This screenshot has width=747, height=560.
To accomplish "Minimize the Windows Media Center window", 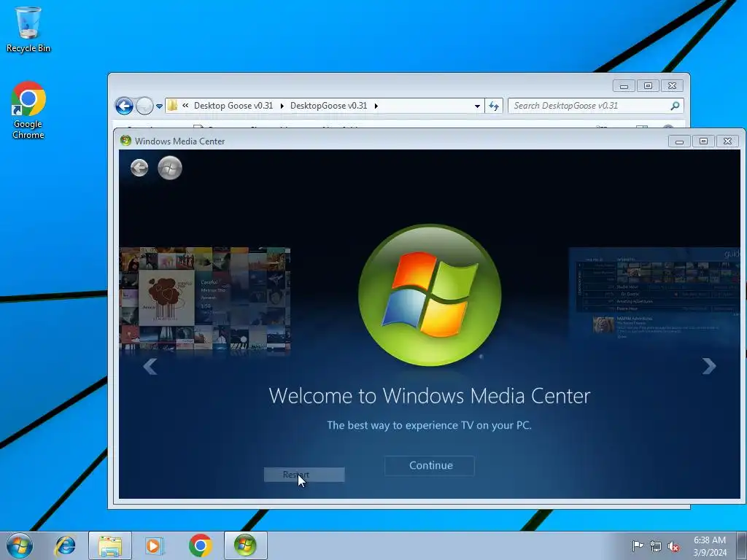I will [x=679, y=141].
